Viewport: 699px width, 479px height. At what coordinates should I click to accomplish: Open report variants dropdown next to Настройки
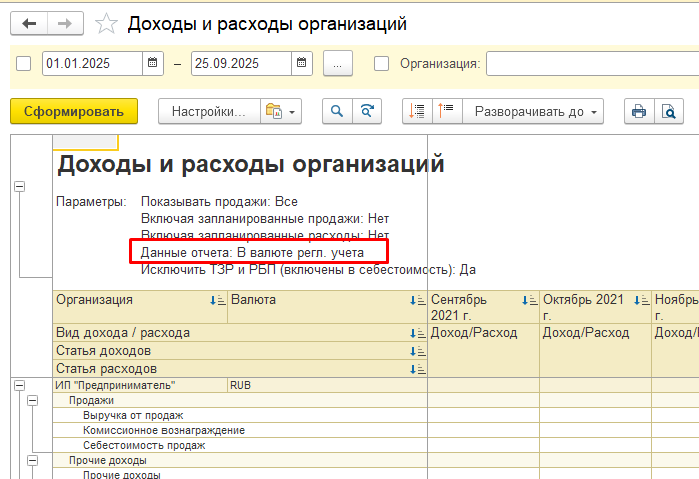click(x=280, y=112)
